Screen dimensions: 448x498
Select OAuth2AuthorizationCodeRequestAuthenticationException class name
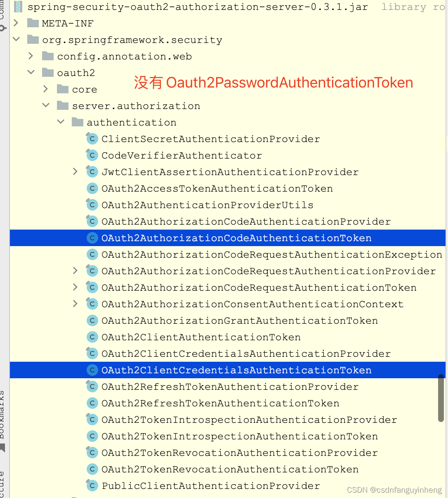click(272, 255)
